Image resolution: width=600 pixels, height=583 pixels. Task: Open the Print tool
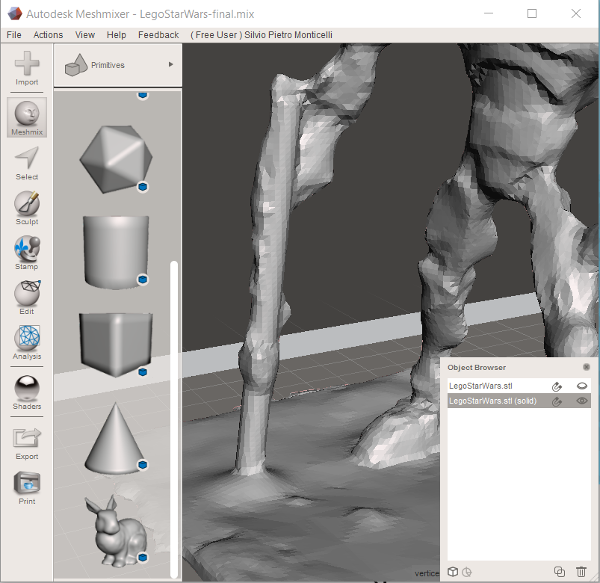(27, 488)
